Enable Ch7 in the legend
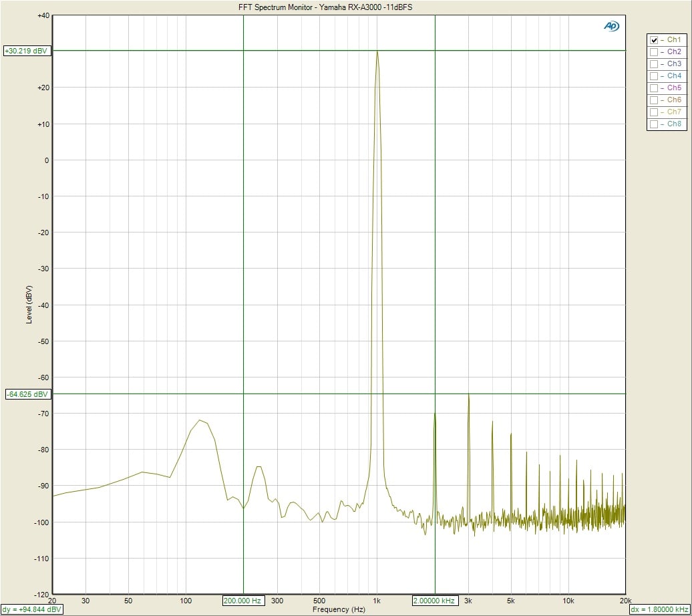The height and width of the screenshot is (616, 692). (x=654, y=112)
